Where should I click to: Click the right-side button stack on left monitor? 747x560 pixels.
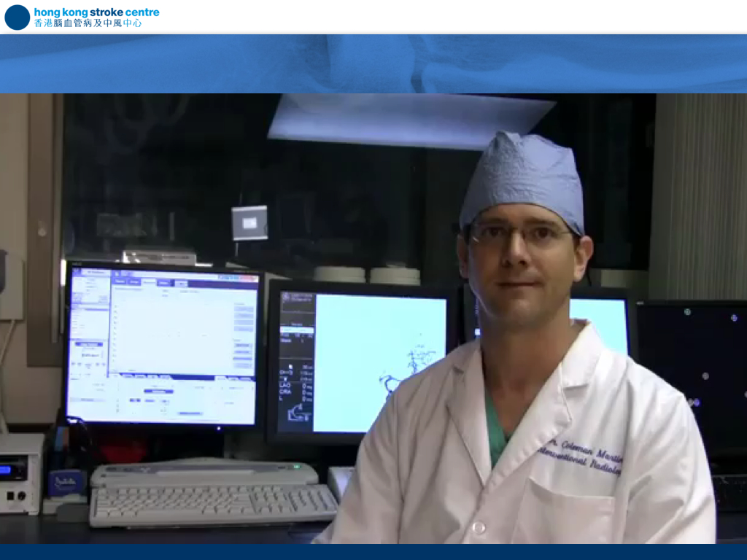(x=243, y=332)
